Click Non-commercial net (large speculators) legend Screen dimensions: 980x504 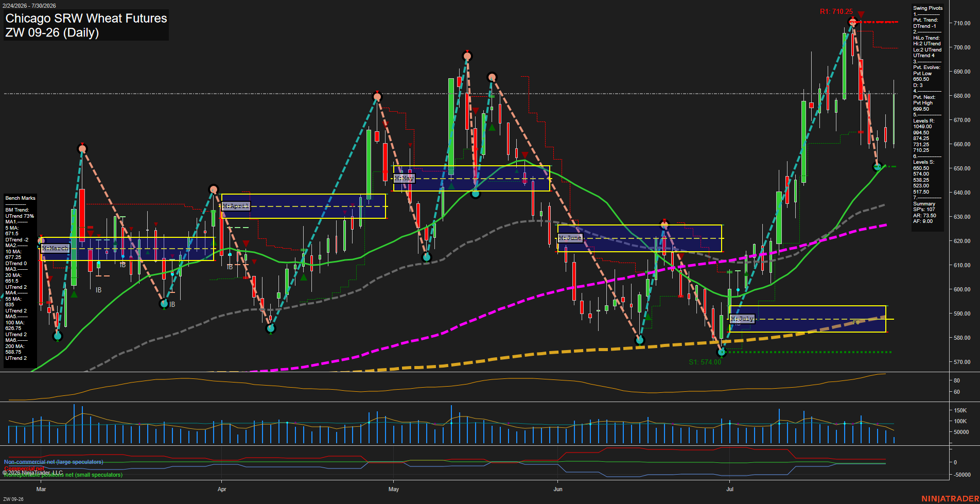pyautogui.click(x=54, y=462)
